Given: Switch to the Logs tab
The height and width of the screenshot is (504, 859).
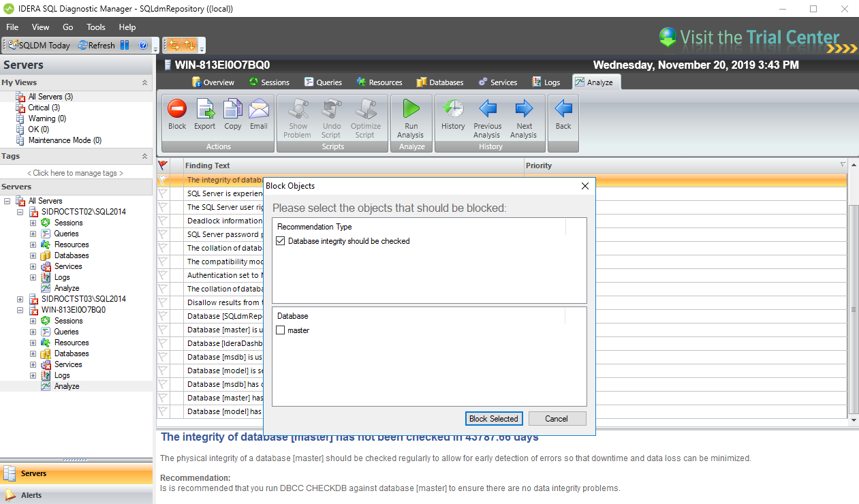Looking at the screenshot, I should (546, 82).
